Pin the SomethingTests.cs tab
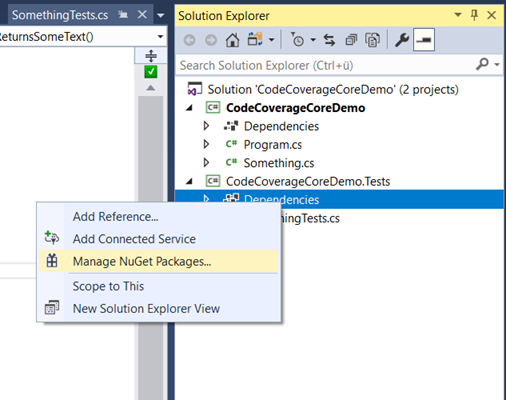Image resolution: width=506 pixels, height=400 pixels. pyautogui.click(x=123, y=15)
